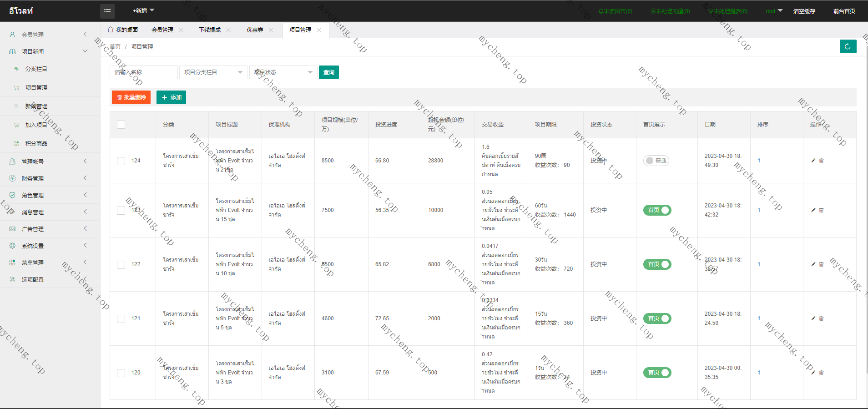
Task: Check the select-all checkbox in table header
Action: coord(121,125)
